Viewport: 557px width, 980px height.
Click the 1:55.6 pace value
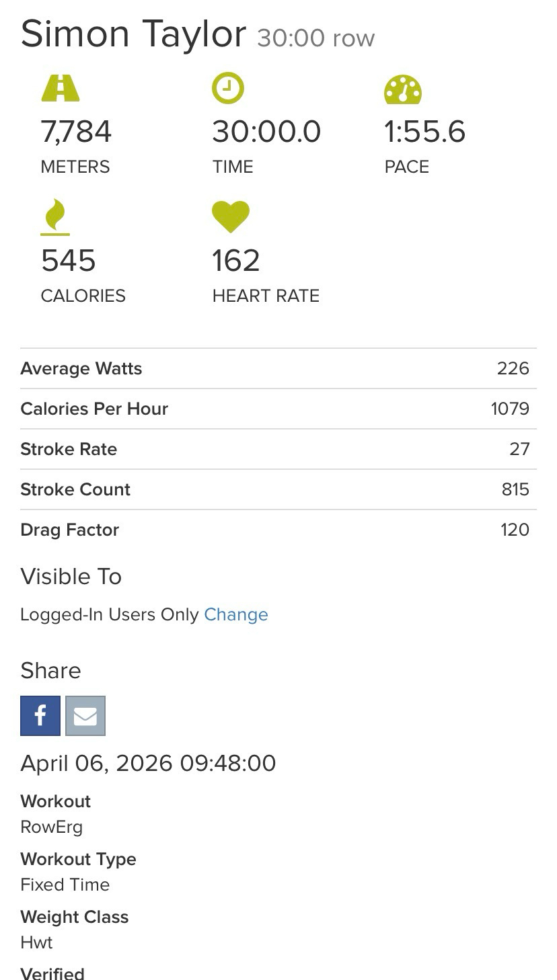(424, 131)
